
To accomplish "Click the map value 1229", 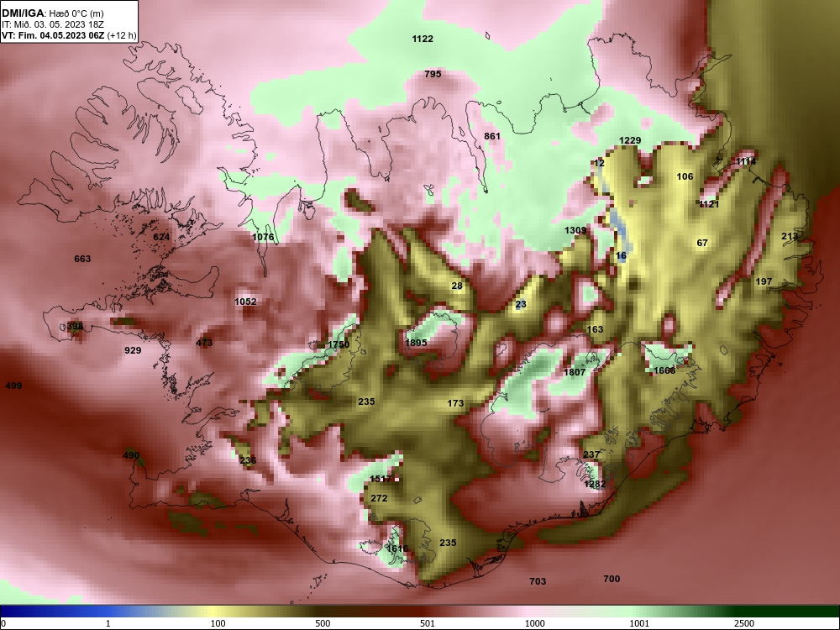I will click(x=630, y=140).
